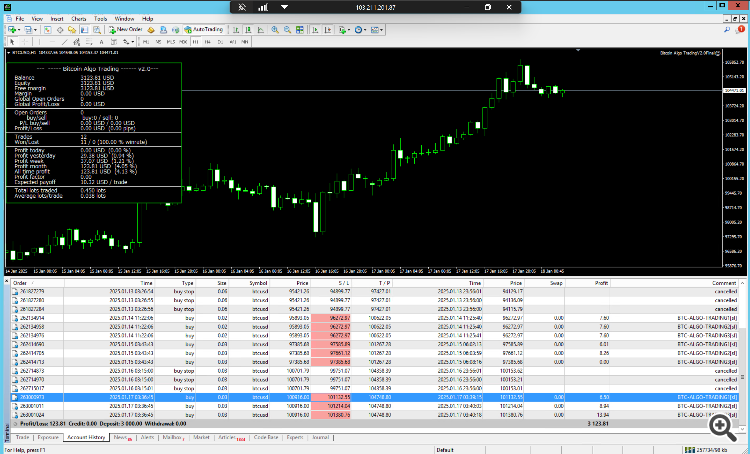Open the red notification icon in the toolbar
Image resolution: width=750 pixels, height=454 pixels.
coord(740,30)
